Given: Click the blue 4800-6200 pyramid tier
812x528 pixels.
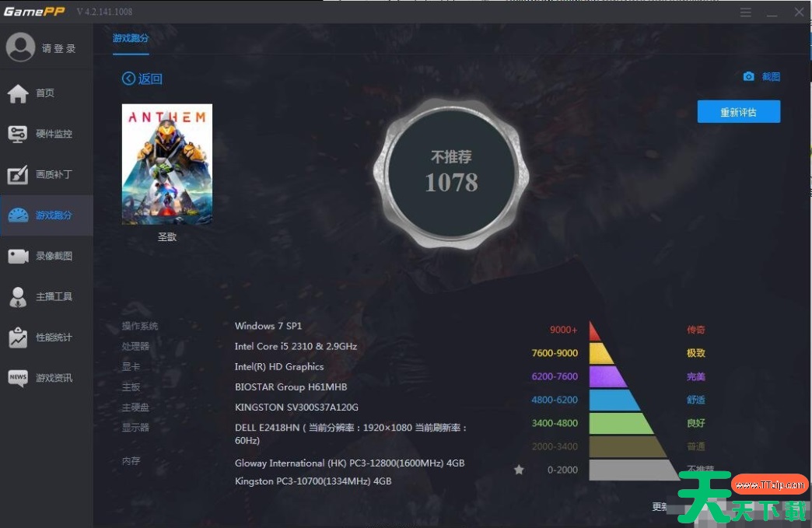Looking at the screenshot, I should click(x=614, y=400).
